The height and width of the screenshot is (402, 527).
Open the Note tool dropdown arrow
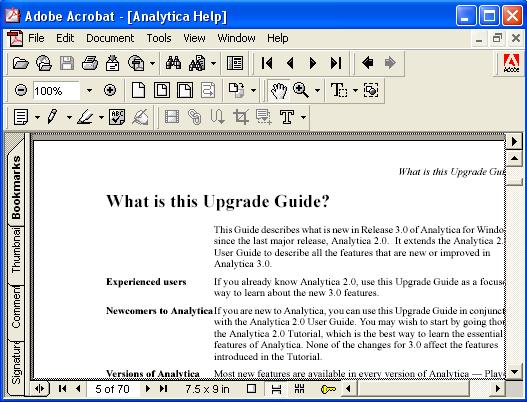(37, 117)
